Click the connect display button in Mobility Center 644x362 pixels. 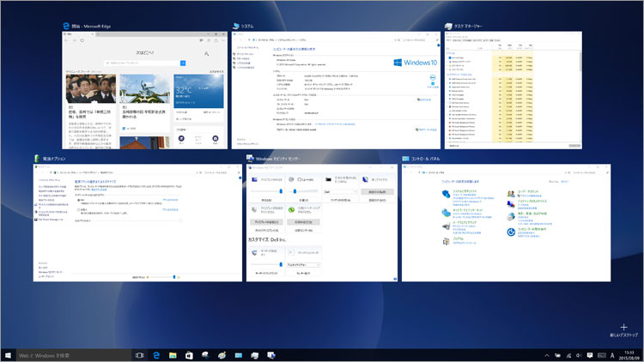(x=266, y=222)
